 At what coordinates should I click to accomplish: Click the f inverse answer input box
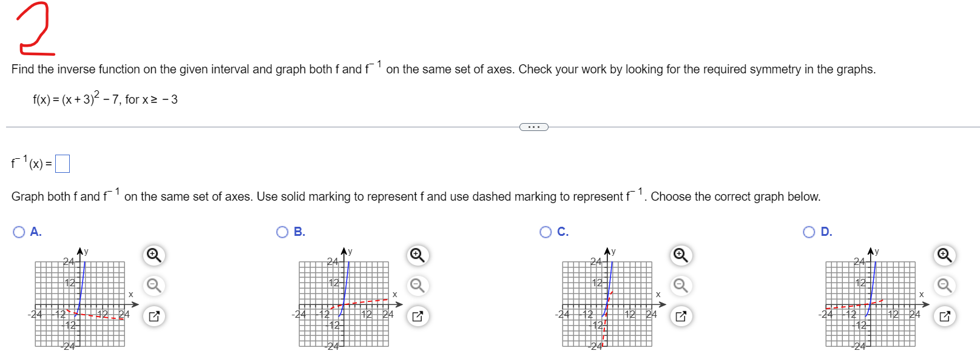click(x=63, y=163)
